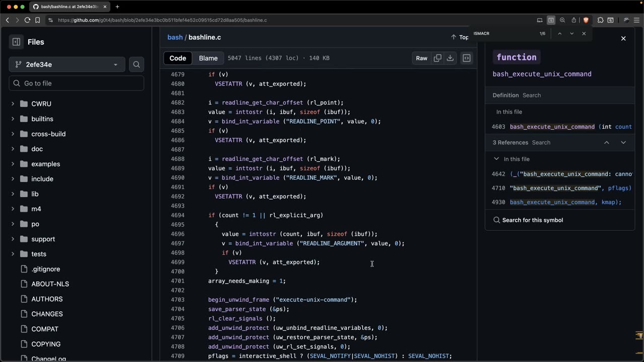Collapse the 'In this file' references section
Image resolution: width=644 pixels, height=362 pixels.
point(497,159)
